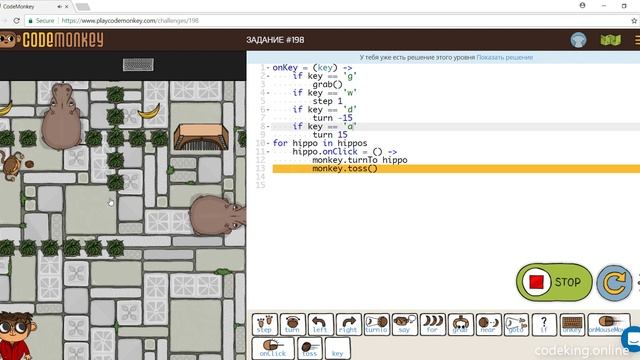Screen dimensions: 640x360
Task: Insert the near command block
Action: (x=488, y=324)
